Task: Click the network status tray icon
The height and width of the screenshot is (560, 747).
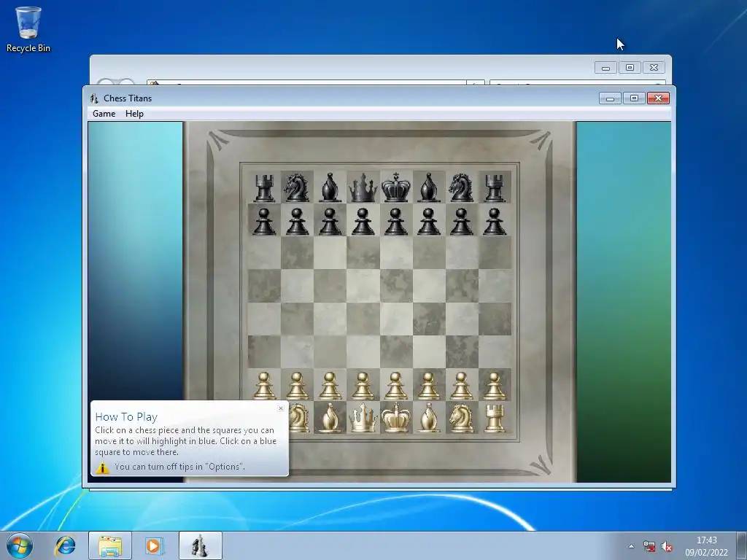Action: 649,546
